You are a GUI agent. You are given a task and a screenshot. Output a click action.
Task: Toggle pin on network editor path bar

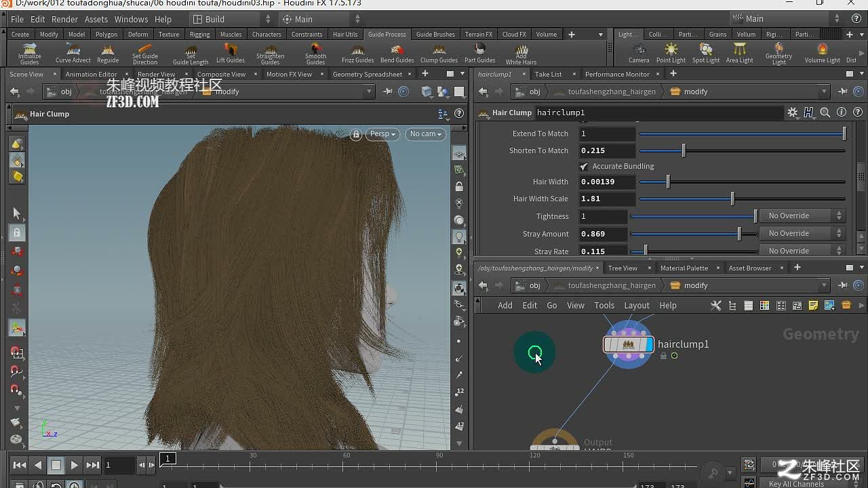click(842, 285)
